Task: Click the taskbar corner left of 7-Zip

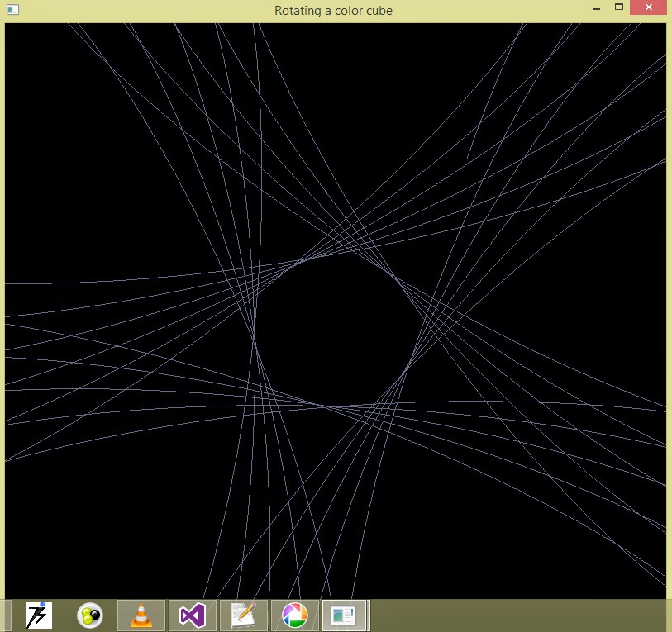Action: [8, 615]
